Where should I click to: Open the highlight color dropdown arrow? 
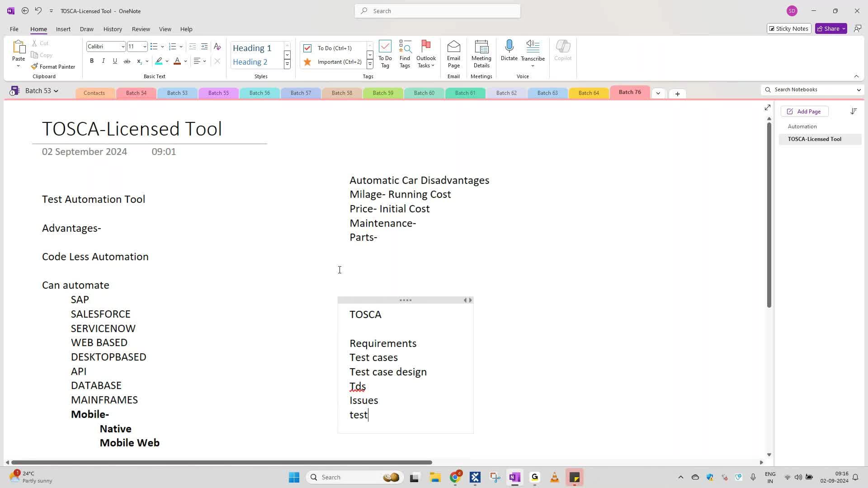tap(167, 61)
